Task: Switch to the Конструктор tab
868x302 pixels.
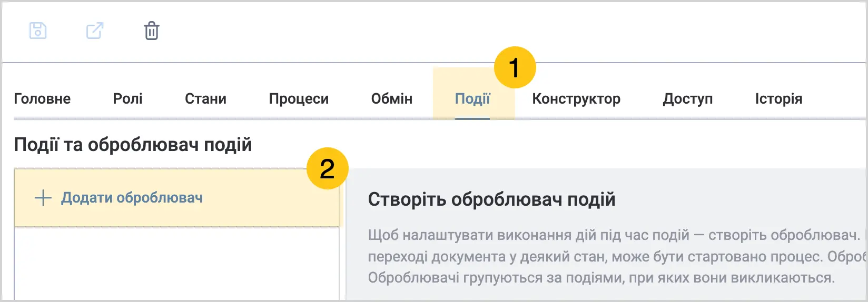Action: 576,98
